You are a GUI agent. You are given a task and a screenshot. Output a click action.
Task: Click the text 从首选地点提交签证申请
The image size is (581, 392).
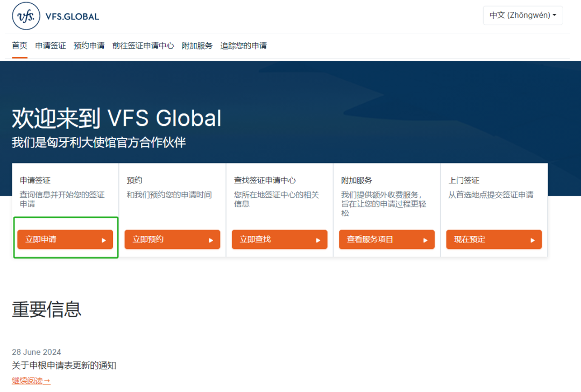(x=491, y=195)
